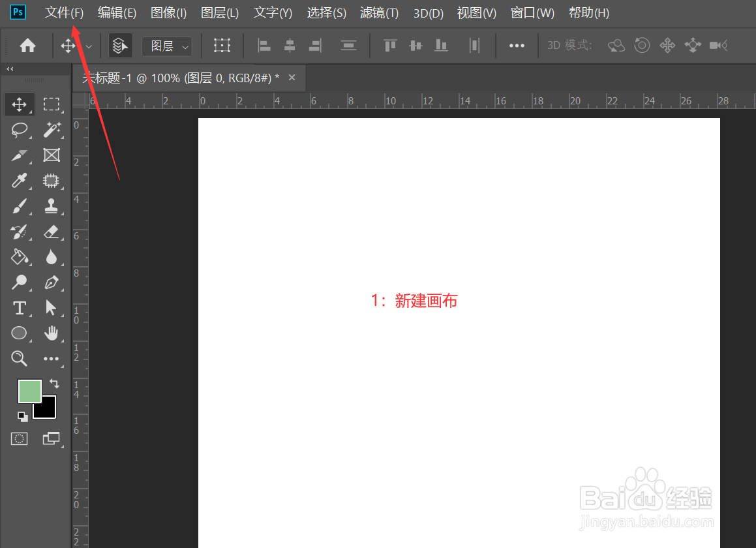Distribute horizontally button in options bar
Image resolution: width=756 pixels, height=548 pixels.
(474, 46)
